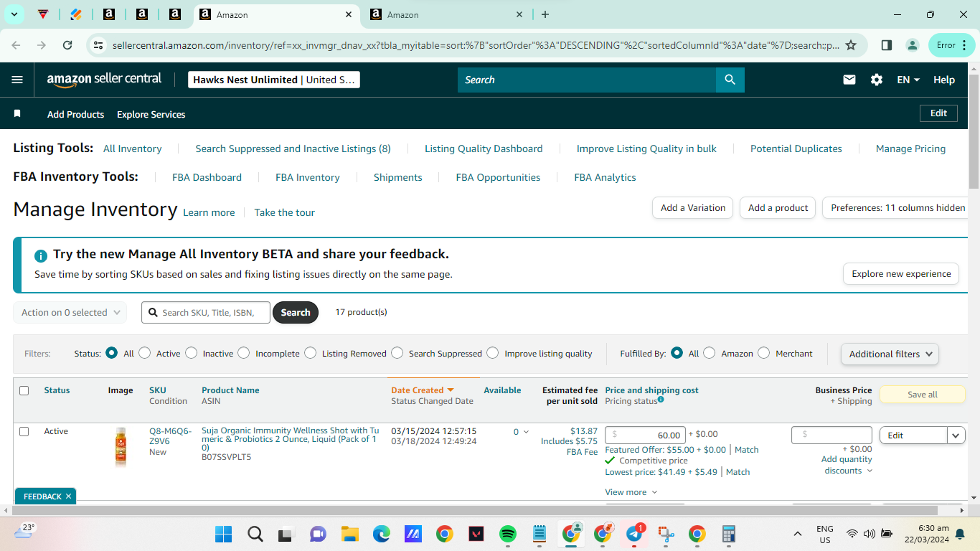The width and height of the screenshot is (980, 551).
Task: Click the Amazon Seller Central logo
Action: tap(104, 80)
